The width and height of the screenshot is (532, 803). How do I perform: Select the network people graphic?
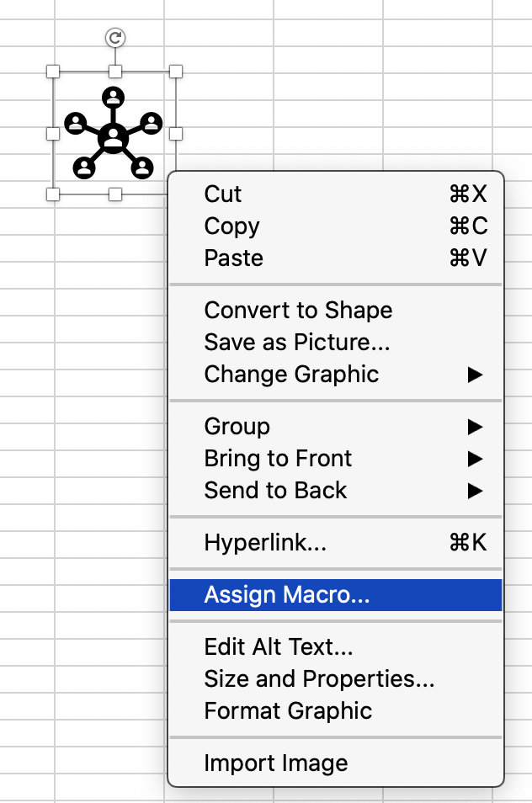[x=113, y=133]
